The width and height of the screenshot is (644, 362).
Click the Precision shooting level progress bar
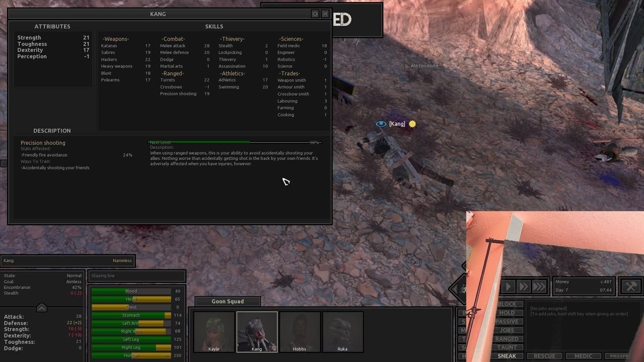[x=235, y=143]
